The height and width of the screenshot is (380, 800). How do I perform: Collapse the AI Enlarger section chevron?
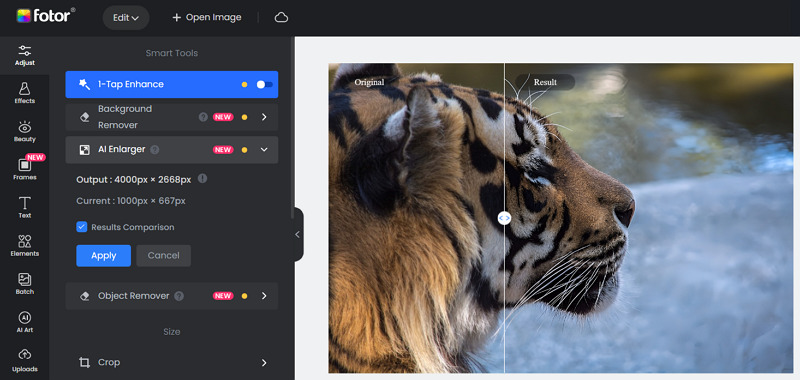pyautogui.click(x=264, y=149)
